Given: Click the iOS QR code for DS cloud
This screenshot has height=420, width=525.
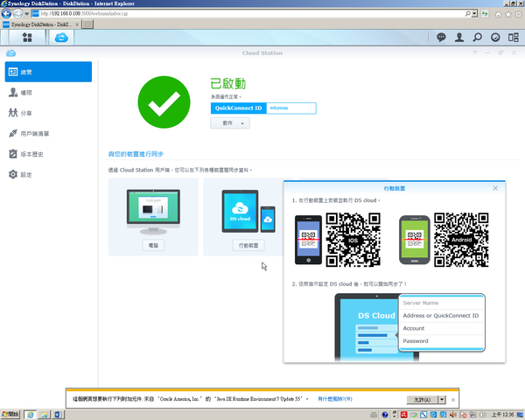Looking at the screenshot, I should tap(353, 239).
